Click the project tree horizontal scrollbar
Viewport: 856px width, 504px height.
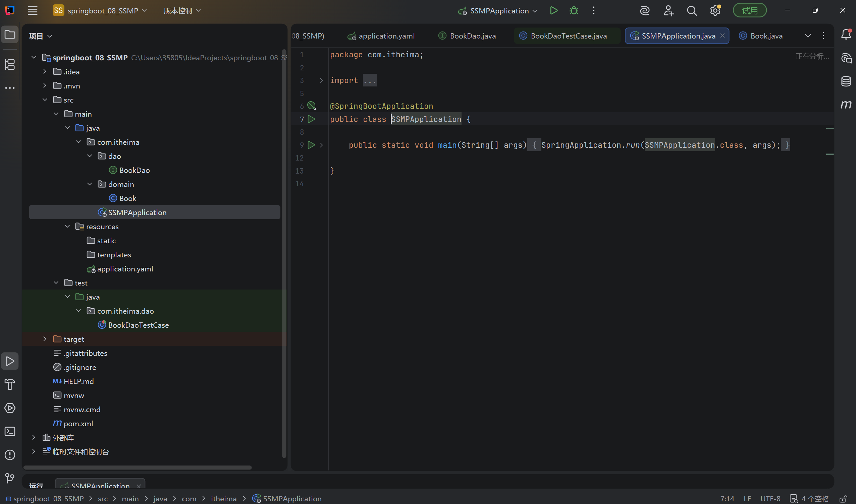click(x=137, y=468)
